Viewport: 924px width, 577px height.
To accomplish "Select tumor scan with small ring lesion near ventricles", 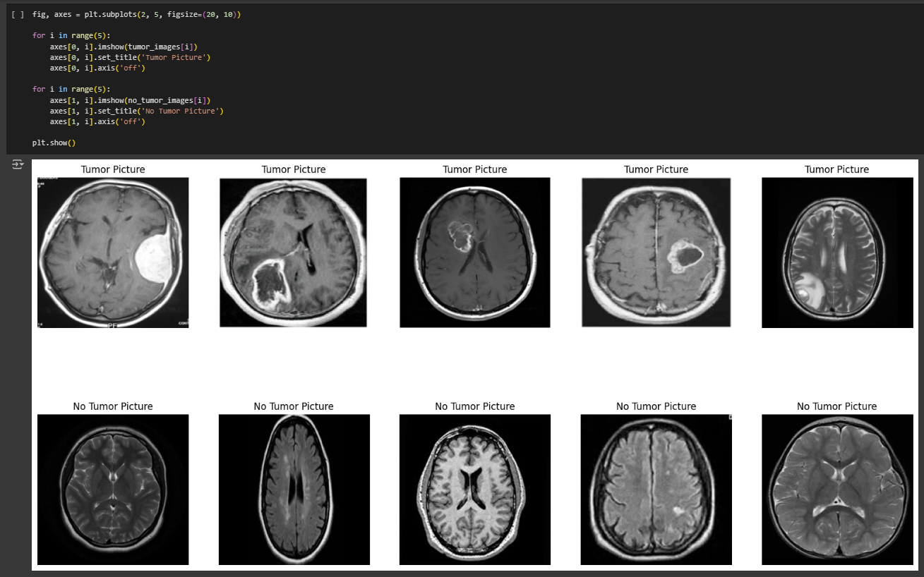I will pos(475,253).
